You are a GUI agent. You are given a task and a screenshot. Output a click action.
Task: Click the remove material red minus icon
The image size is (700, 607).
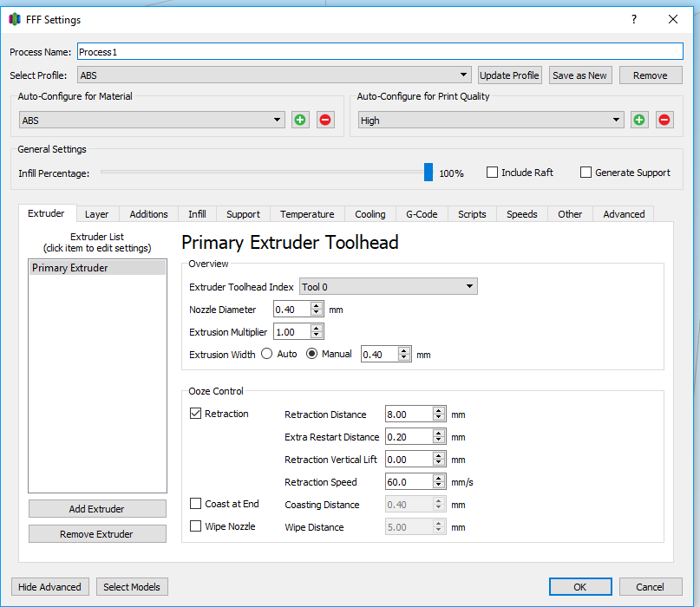(325, 120)
